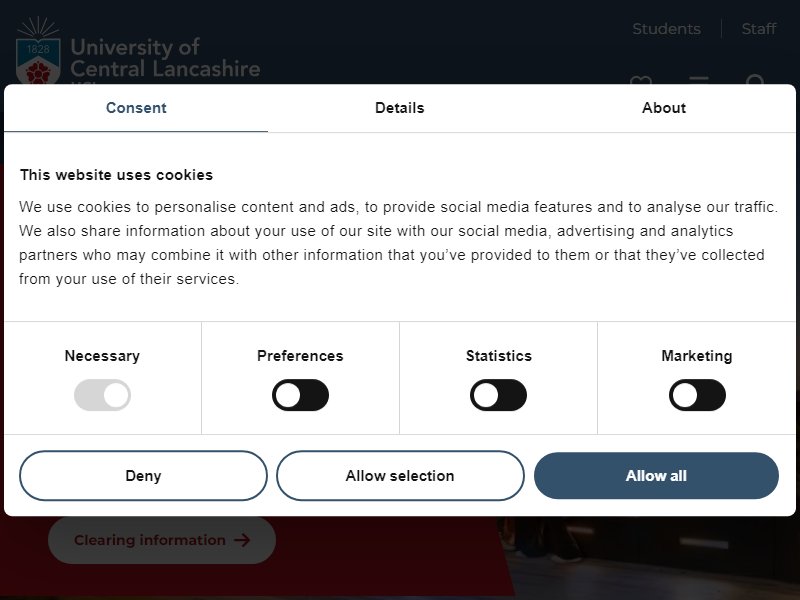Viewport: 800px width, 600px height.
Task: Switch to the Consent tab
Action: (136, 108)
